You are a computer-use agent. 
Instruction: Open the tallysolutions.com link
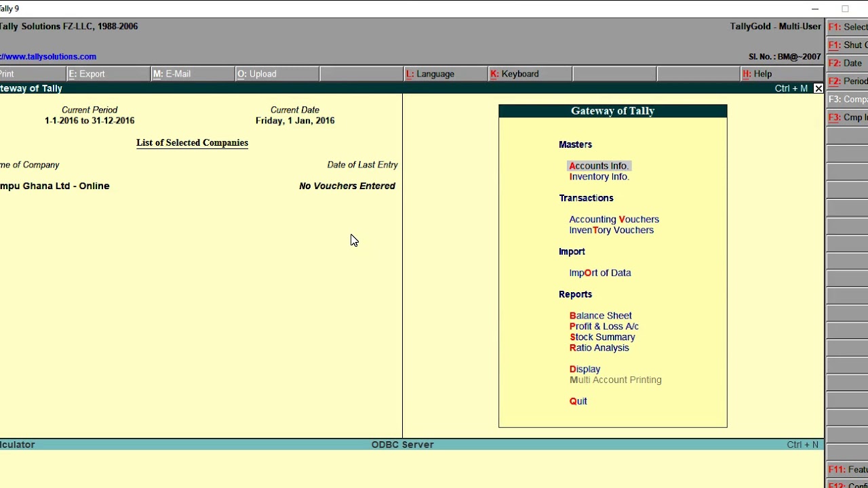click(x=48, y=57)
